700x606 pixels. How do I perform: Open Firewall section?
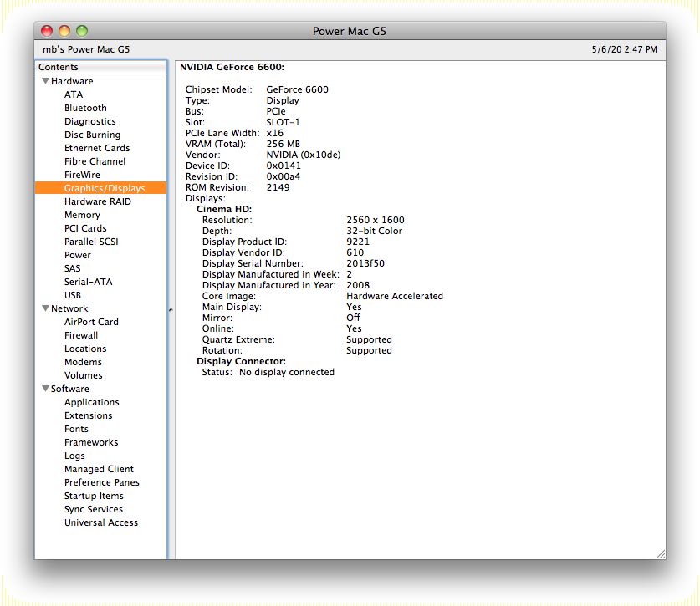tap(81, 335)
